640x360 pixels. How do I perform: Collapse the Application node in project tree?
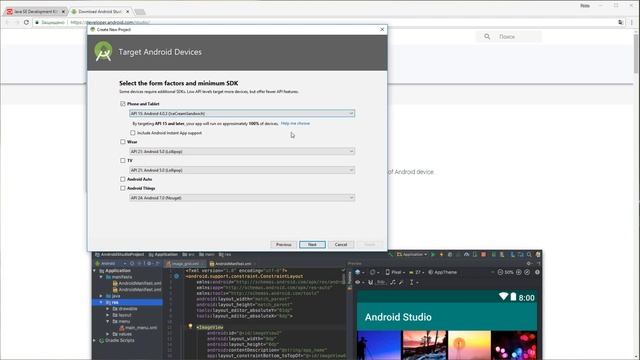point(95,271)
